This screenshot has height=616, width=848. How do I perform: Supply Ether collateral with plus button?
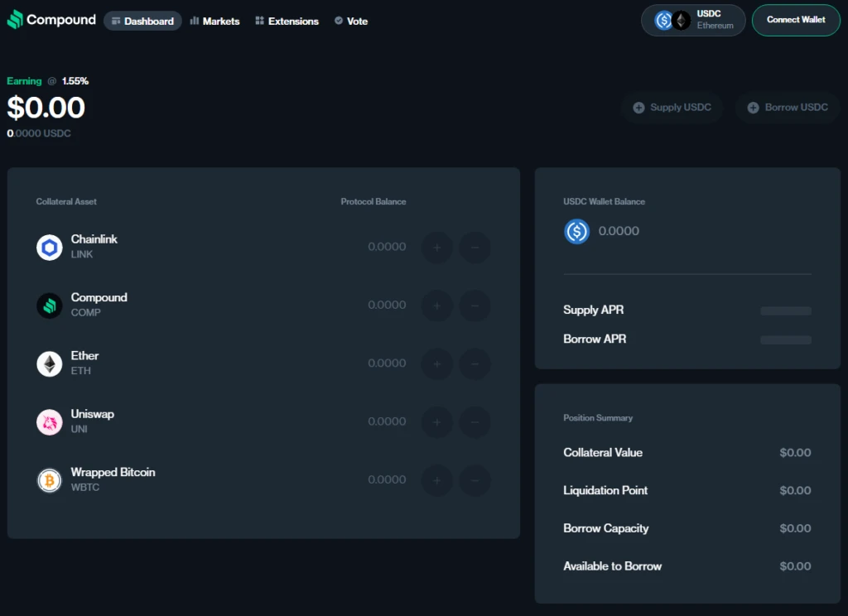point(437,364)
